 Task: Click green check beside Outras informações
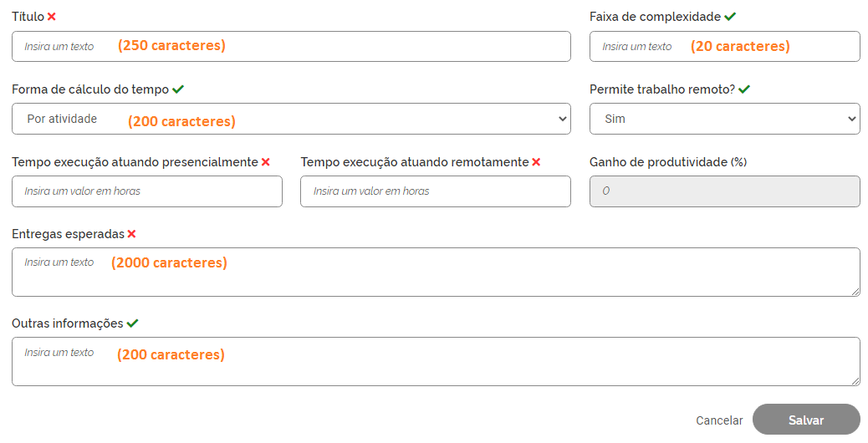tap(132, 323)
